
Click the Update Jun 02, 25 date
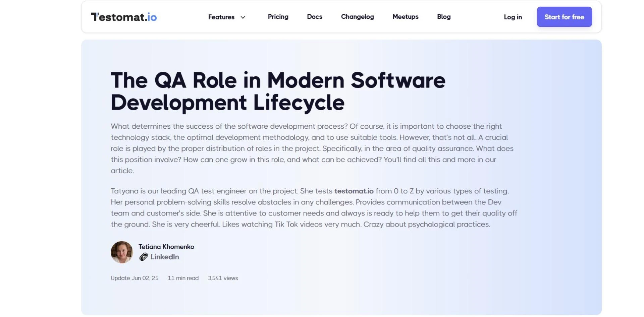[135, 278]
